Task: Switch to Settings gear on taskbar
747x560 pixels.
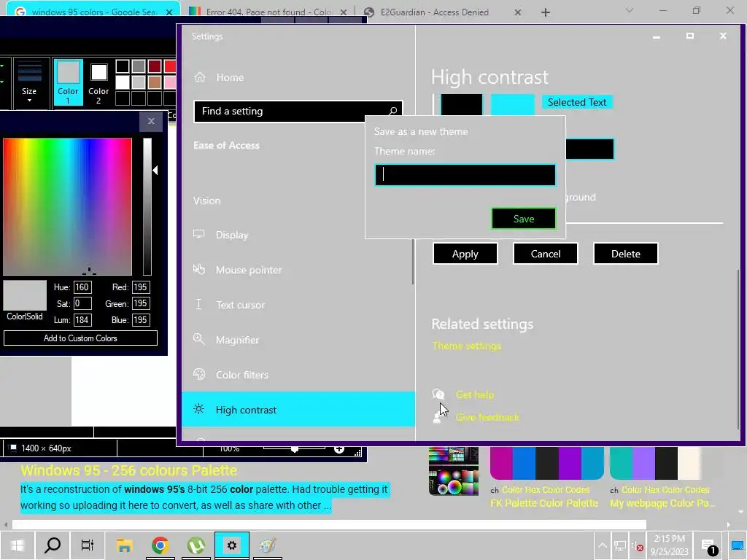Action: 231,545
